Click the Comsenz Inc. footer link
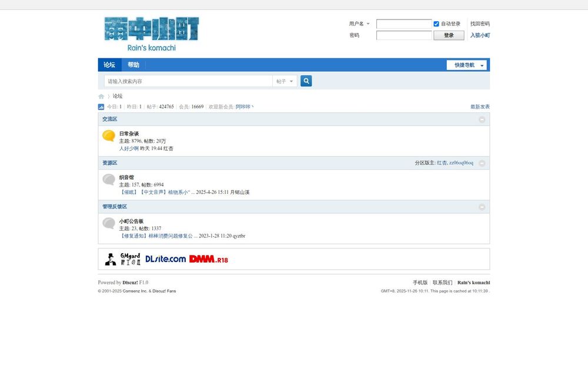This screenshot has height=368, width=588. point(135,291)
